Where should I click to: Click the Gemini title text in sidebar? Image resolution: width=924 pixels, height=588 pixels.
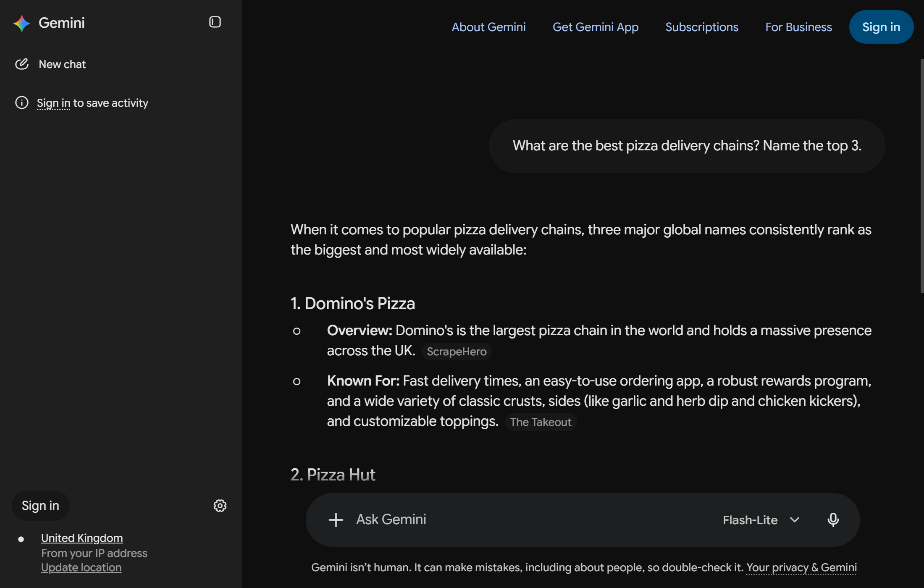coord(61,23)
